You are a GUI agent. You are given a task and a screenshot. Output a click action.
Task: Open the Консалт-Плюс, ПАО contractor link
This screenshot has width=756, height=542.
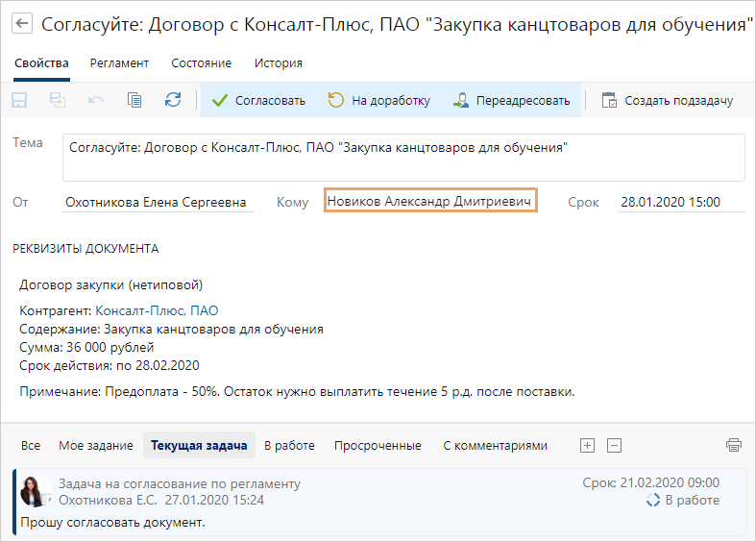click(157, 310)
